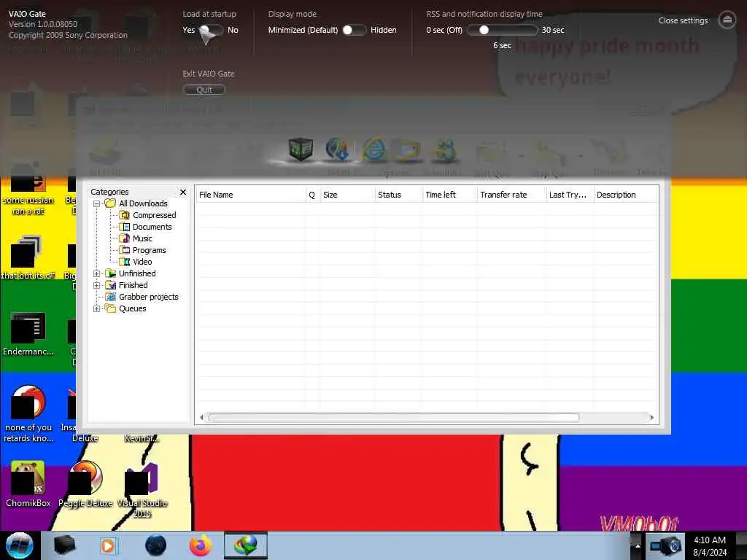Sort by the Status column header

tap(398, 195)
